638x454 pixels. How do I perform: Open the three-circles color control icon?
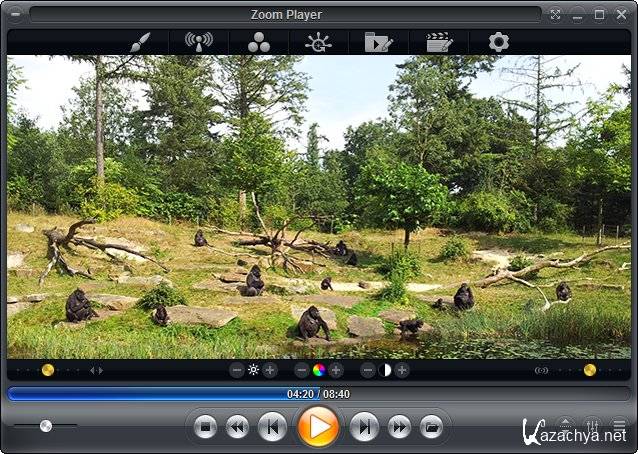coord(258,42)
